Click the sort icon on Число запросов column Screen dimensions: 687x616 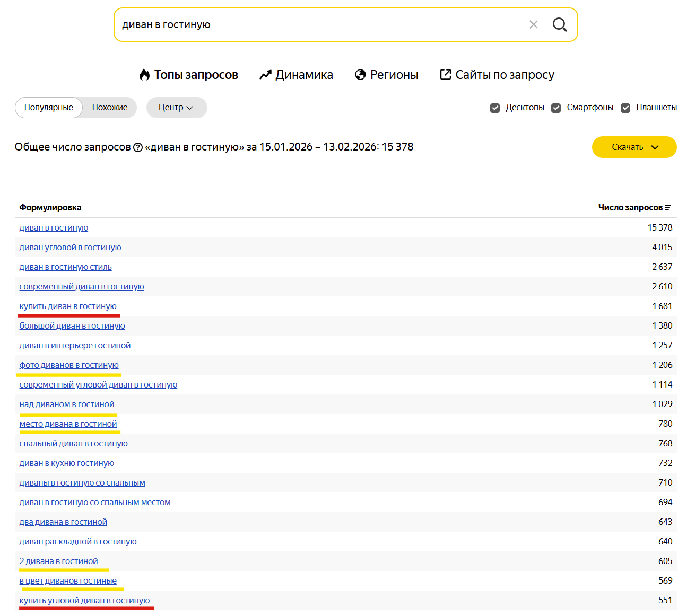click(669, 207)
